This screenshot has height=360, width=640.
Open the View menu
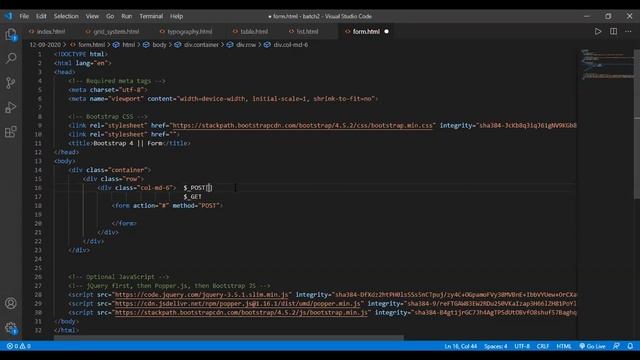(x=92, y=16)
